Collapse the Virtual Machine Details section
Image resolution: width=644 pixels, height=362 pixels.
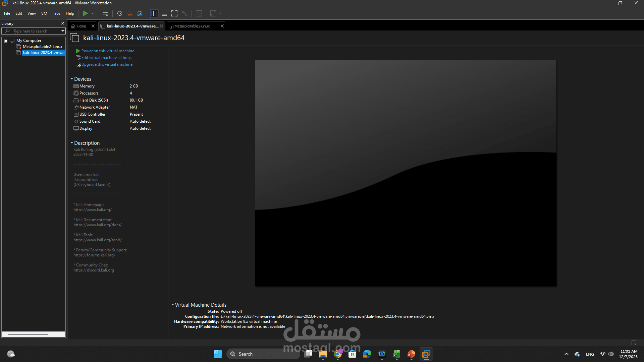pyautogui.click(x=173, y=305)
